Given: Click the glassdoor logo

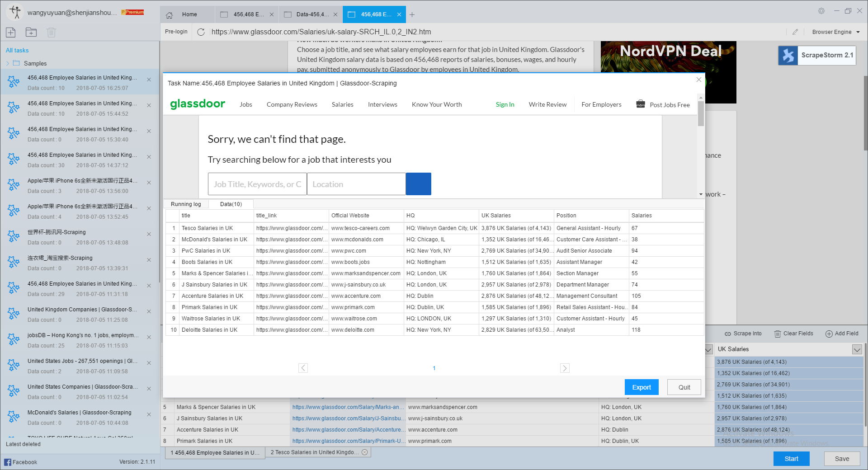Looking at the screenshot, I should pos(198,104).
